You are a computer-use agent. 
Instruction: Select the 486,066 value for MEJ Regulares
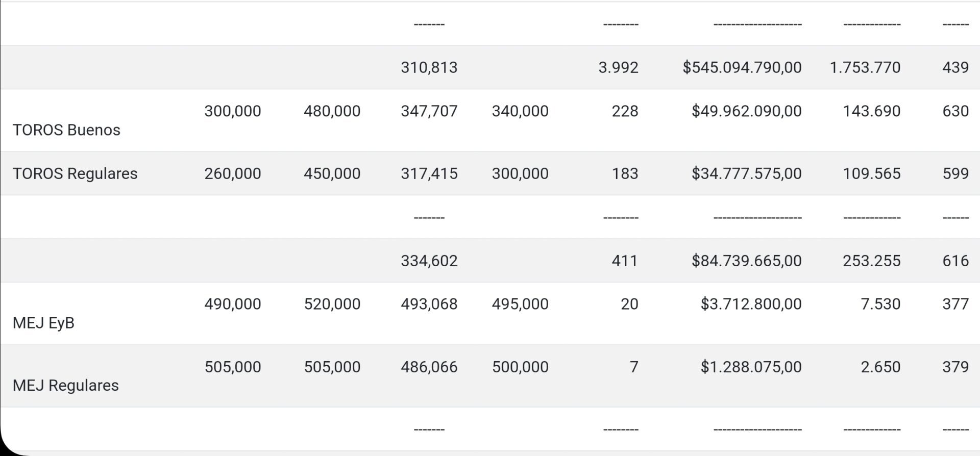tap(429, 367)
